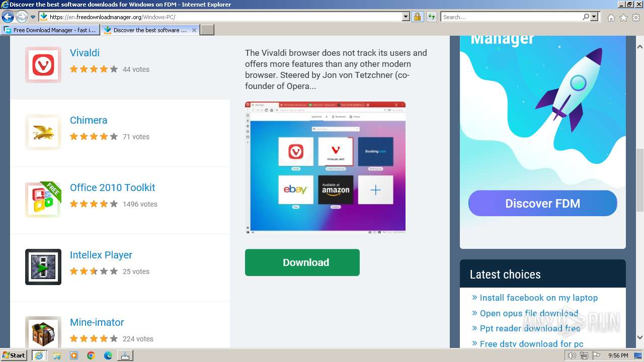This screenshot has width=644, height=362.
Task: Click the scrollbar down arrow
Action: click(x=640, y=337)
